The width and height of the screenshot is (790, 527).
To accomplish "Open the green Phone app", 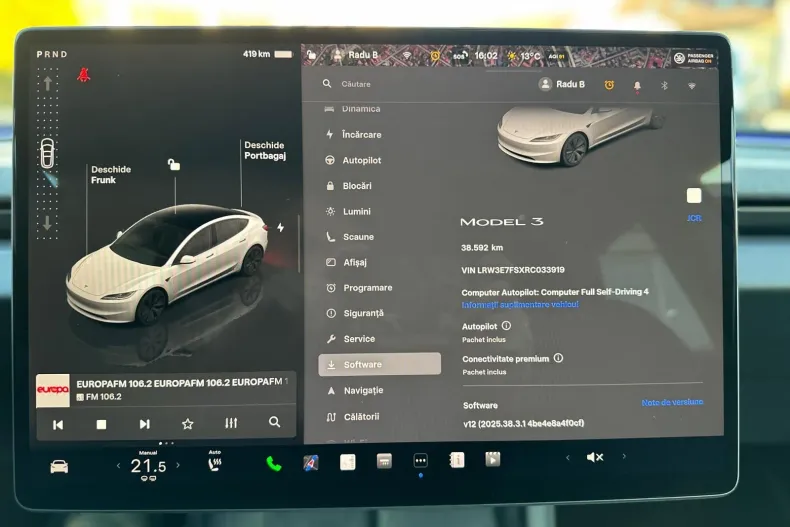I will [274, 464].
